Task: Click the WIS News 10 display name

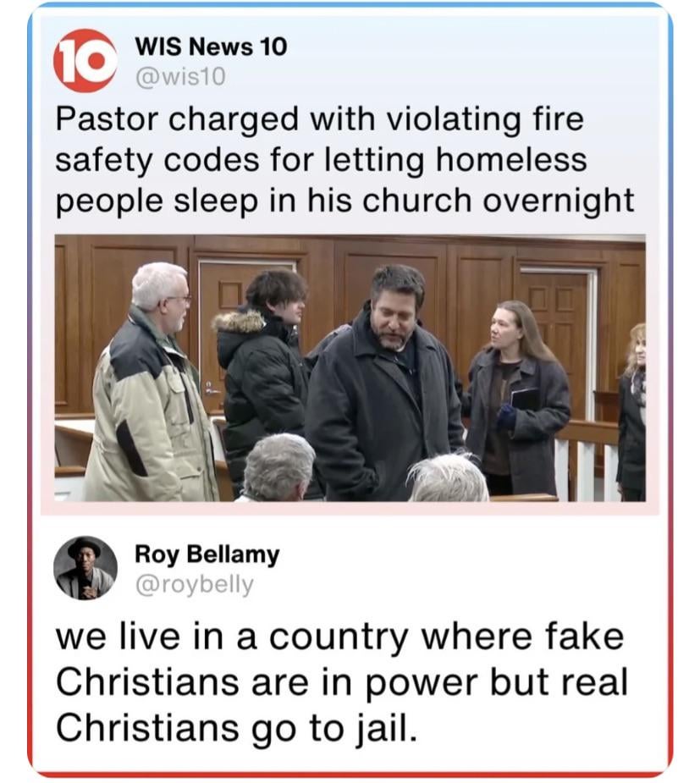Action: point(212,47)
